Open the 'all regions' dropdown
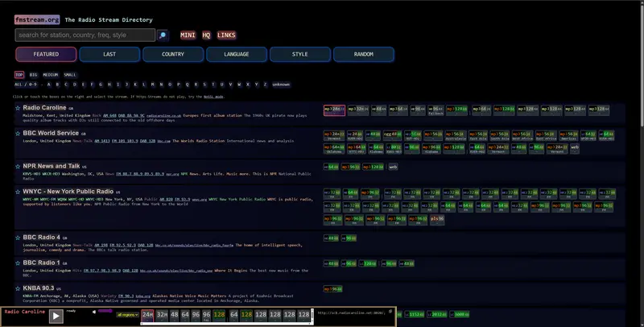 pyautogui.click(x=127, y=315)
